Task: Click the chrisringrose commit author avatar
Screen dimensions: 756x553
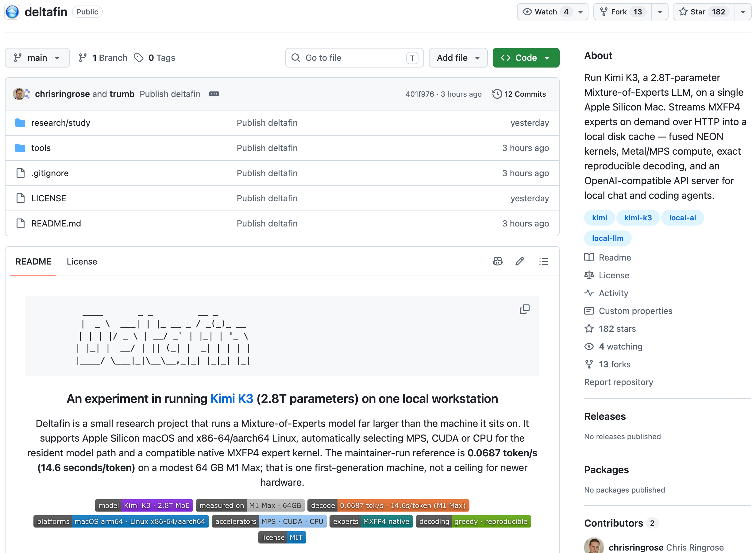Action: (19, 94)
